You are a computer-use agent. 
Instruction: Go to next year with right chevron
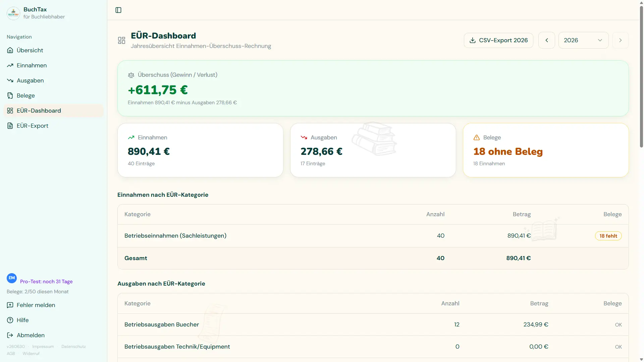tap(621, 40)
